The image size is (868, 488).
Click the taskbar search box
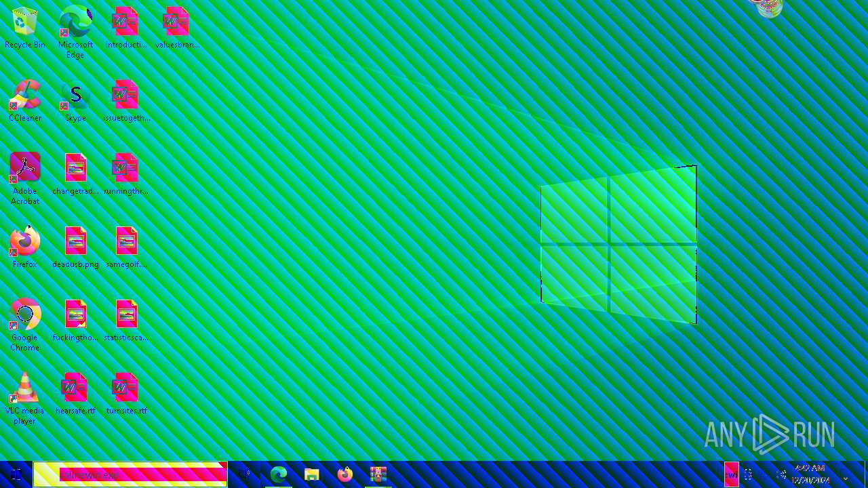(x=130, y=474)
